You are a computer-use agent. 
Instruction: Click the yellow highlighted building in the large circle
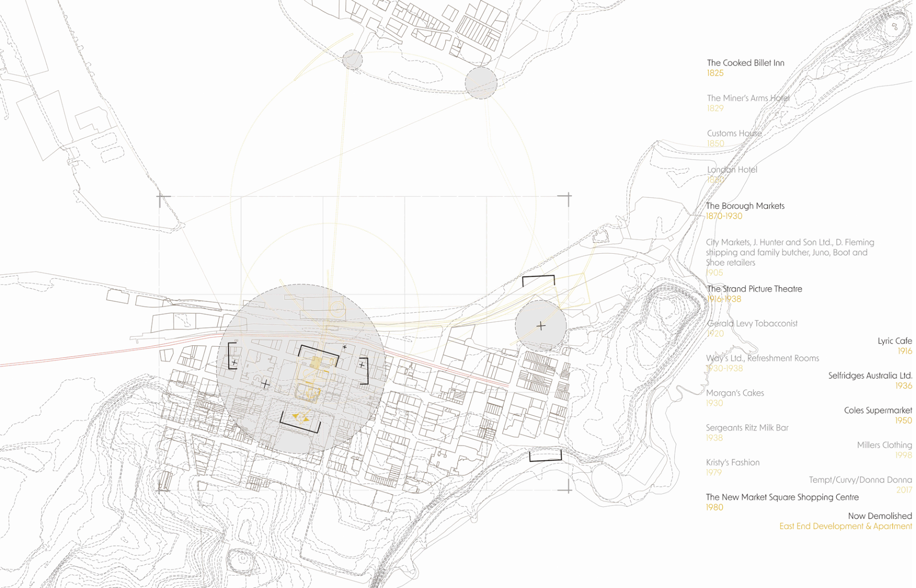pos(316,363)
